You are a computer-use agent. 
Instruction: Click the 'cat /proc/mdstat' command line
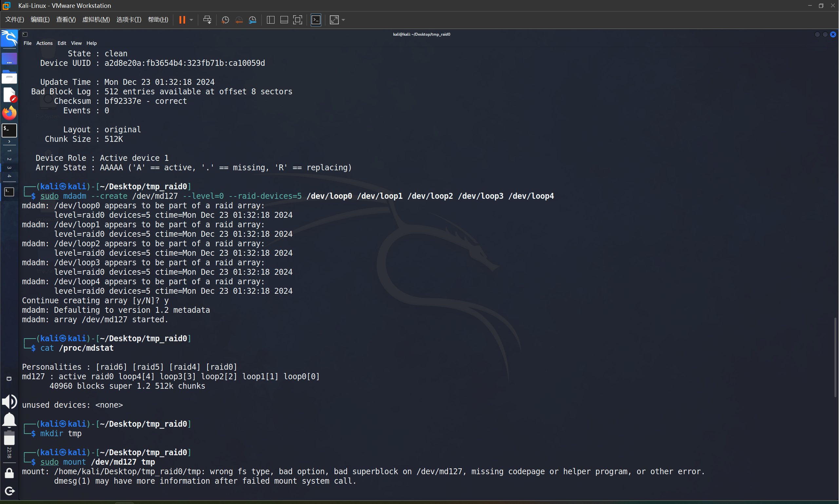(x=77, y=348)
